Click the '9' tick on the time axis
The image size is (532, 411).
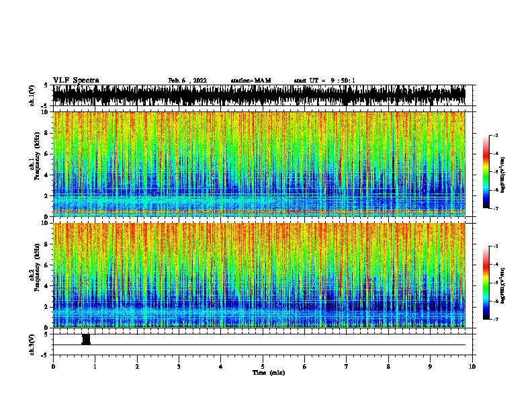pyautogui.click(x=430, y=367)
